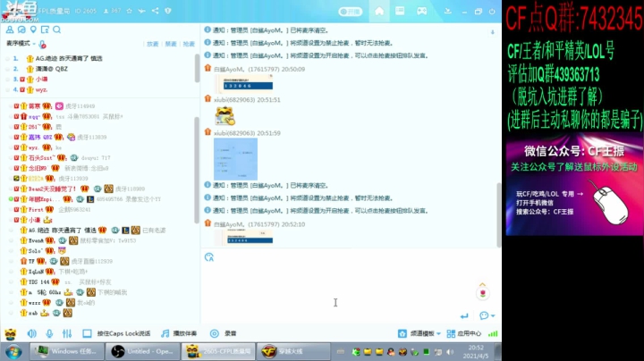Screen dimensions: 644x361
Task: Switch to the list panel tab icon
Action: [x=400, y=11]
